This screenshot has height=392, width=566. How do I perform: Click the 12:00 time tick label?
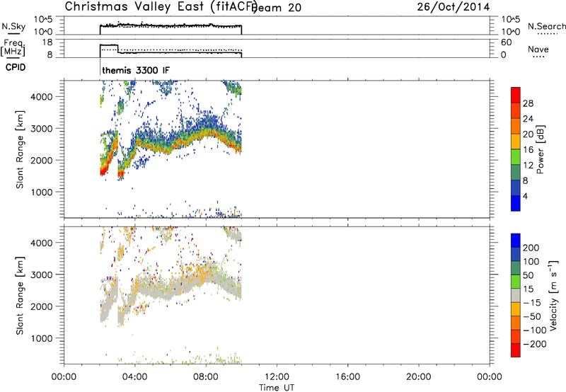click(x=277, y=377)
